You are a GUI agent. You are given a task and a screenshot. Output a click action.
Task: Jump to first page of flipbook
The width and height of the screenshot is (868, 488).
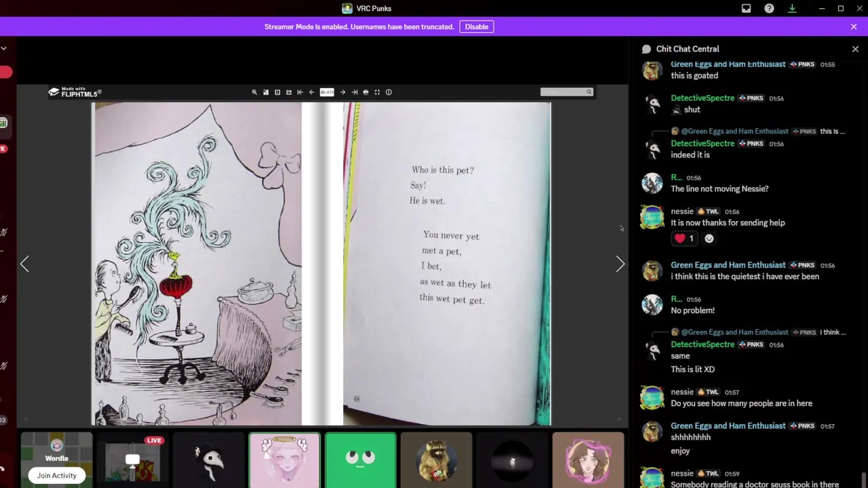click(300, 92)
